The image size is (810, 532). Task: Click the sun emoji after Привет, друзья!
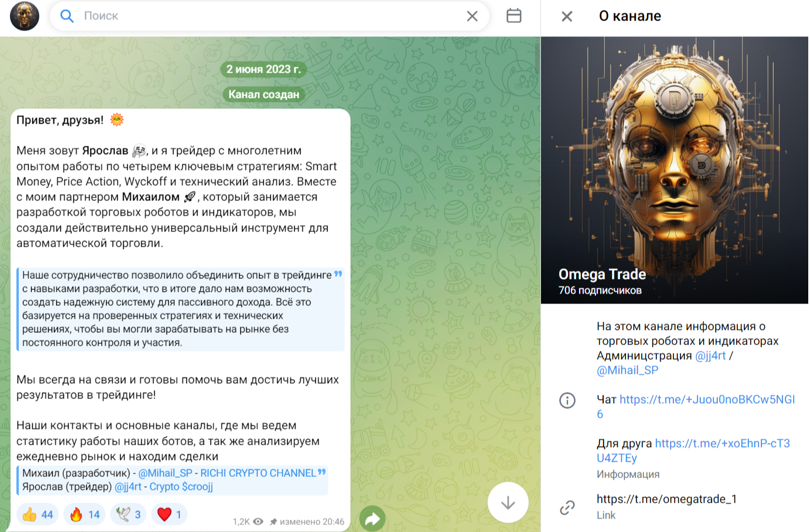117,120
